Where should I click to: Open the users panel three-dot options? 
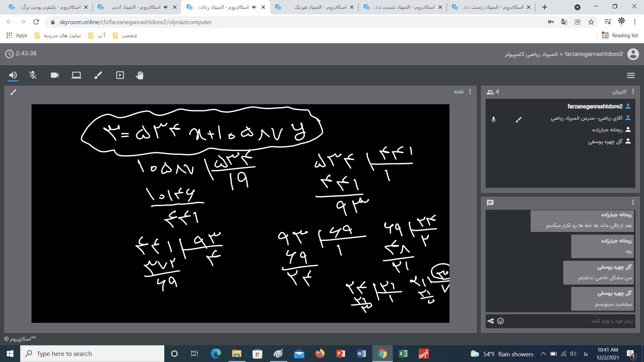click(633, 92)
